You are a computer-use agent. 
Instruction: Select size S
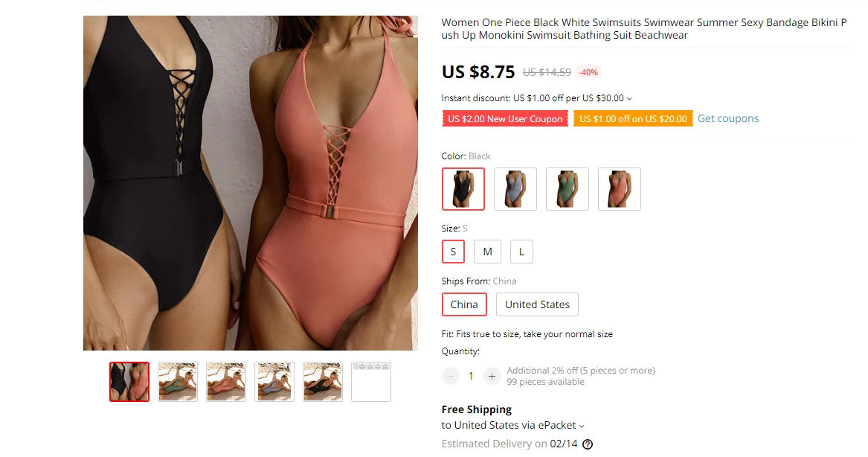tap(454, 252)
